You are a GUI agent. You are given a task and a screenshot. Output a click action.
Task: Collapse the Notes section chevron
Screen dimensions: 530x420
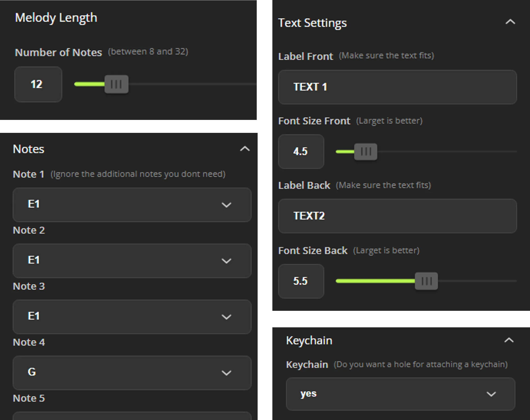(x=245, y=149)
